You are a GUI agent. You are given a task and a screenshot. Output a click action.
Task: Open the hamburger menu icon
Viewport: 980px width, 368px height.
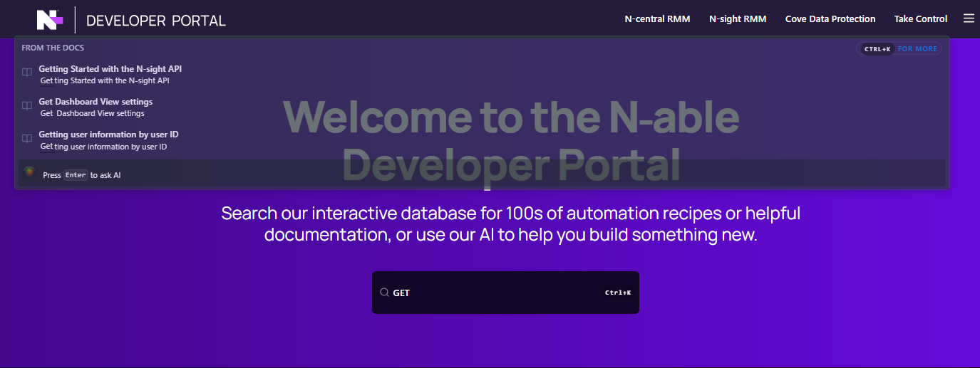(x=969, y=19)
